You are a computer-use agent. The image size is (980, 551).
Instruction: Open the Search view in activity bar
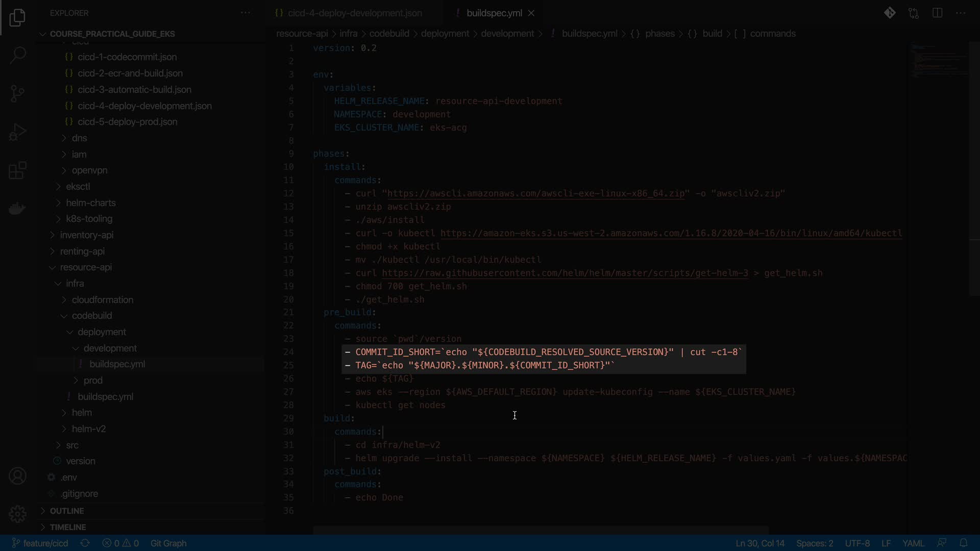(17, 55)
